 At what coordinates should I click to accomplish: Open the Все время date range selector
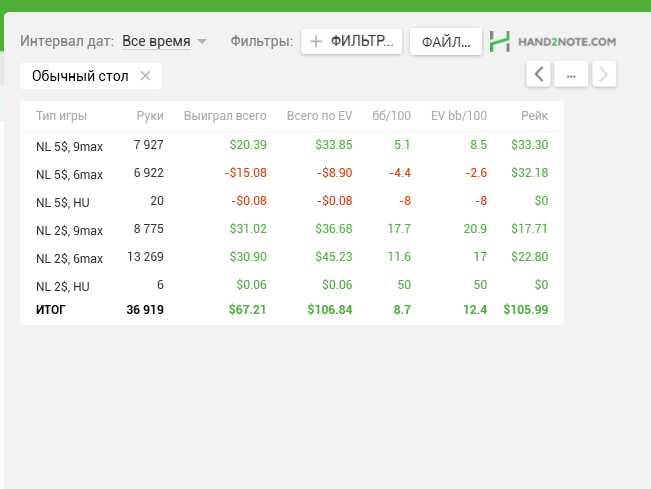(157, 41)
